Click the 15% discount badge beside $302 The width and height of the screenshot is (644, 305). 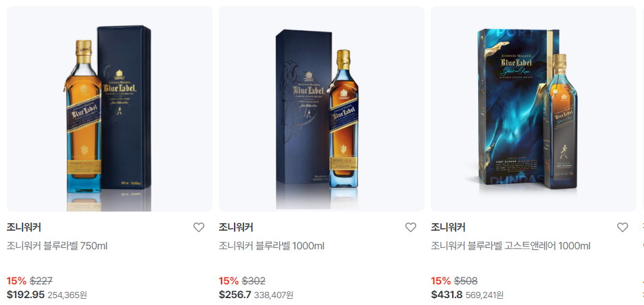(x=228, y=281)
